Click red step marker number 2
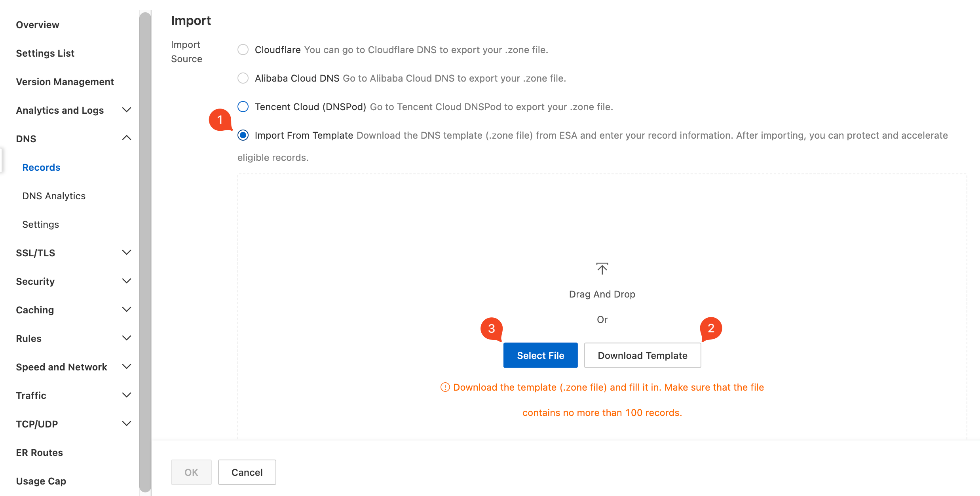 pos(711,328)
